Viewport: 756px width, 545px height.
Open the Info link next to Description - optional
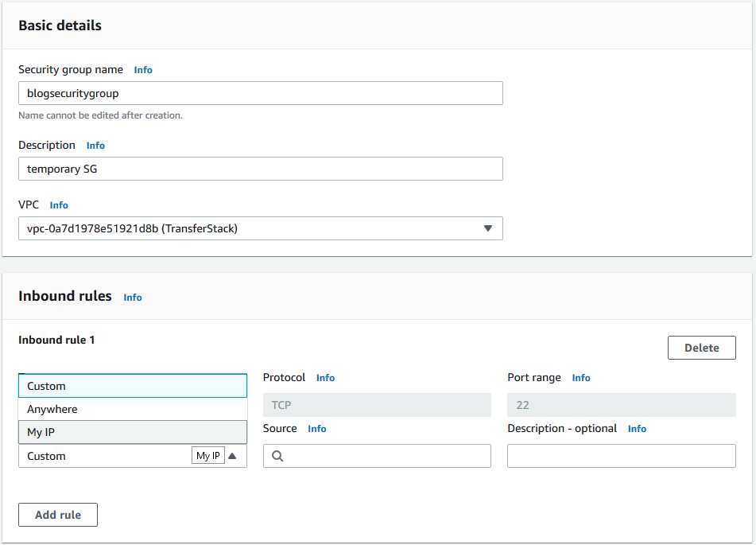click(x=637, y=428)
